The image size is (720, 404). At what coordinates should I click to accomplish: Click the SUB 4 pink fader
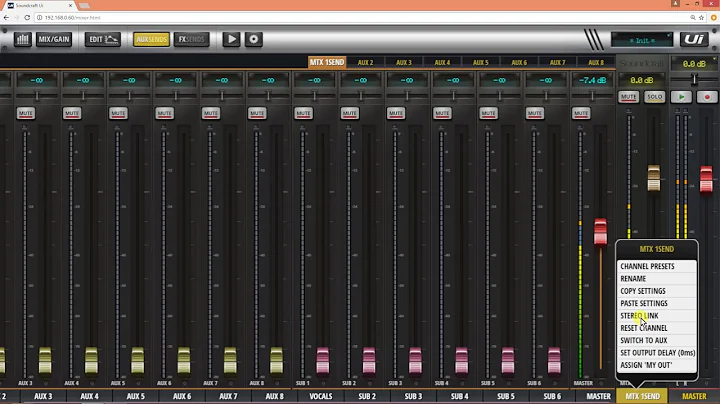pyautogui.click(x=461, y=360)
